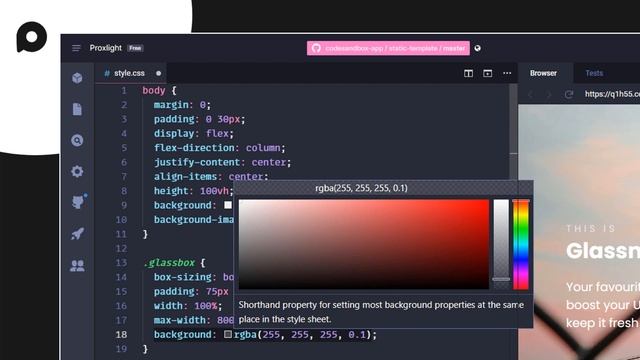The width and height of the screenshot is (640, 360).
Task: Click the white color swatch on line 9
Action: (228, 205)
